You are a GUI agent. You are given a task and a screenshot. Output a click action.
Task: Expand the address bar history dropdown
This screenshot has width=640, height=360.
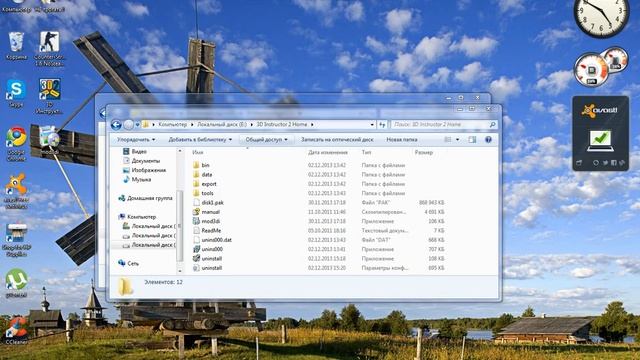372,124
